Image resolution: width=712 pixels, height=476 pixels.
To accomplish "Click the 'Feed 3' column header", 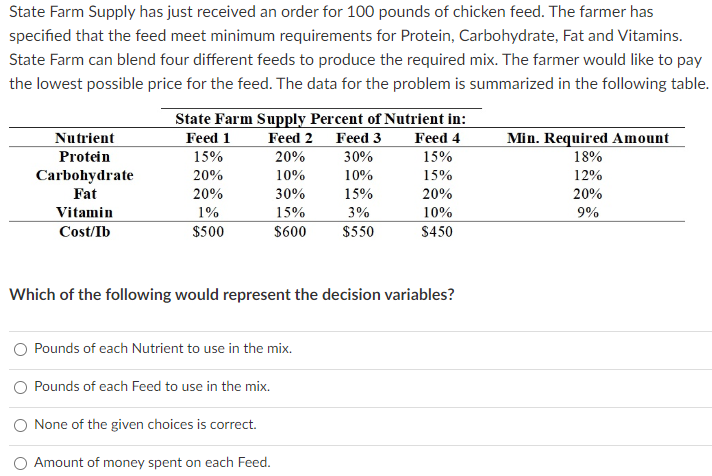I will click(359, 138).
